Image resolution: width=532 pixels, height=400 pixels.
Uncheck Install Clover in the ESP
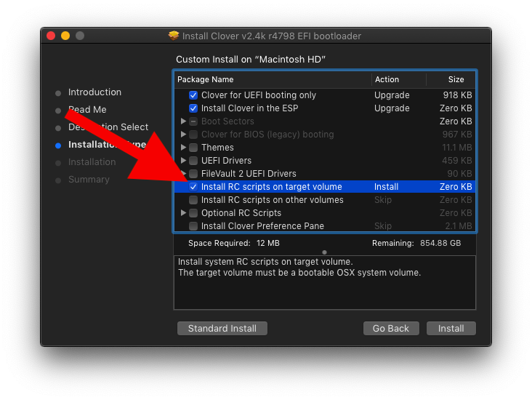coord(193,108)
